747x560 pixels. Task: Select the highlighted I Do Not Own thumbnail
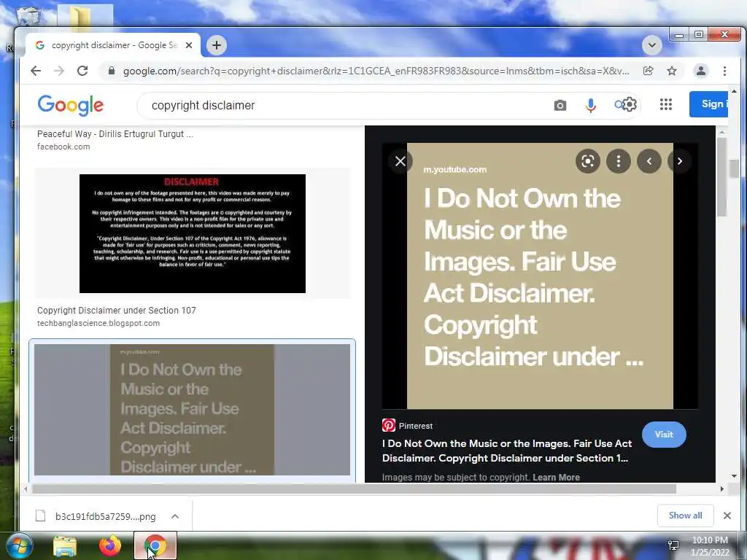pos(192,410)
